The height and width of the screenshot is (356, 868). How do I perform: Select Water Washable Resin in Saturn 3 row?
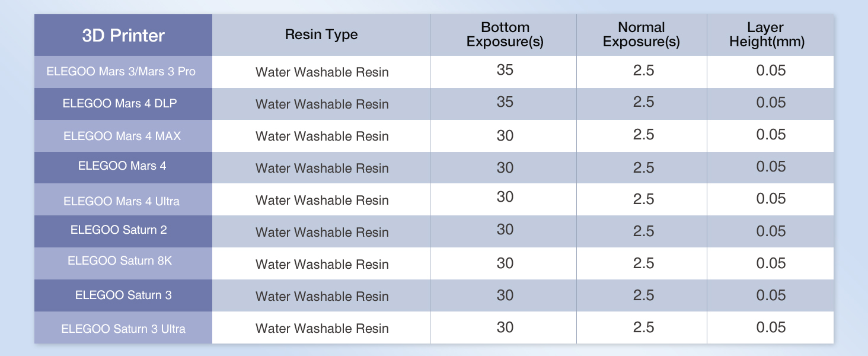coord(322,296)
